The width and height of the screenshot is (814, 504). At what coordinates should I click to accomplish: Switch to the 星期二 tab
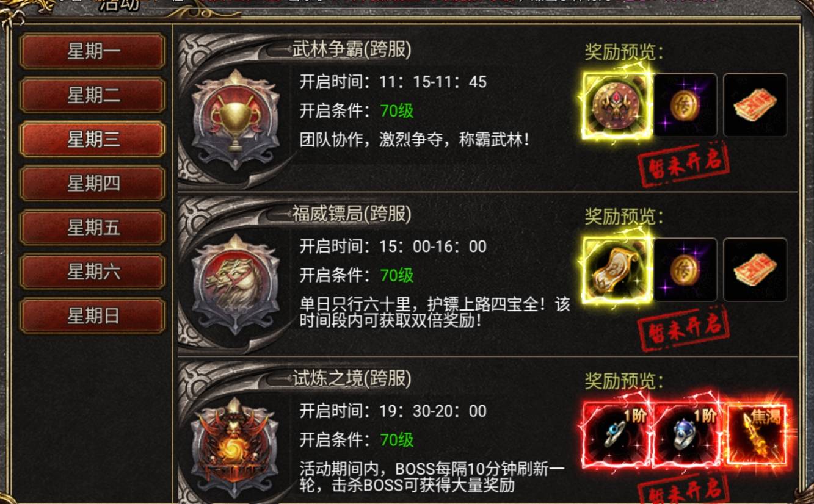pyautogui.click(x=92, y=96)
